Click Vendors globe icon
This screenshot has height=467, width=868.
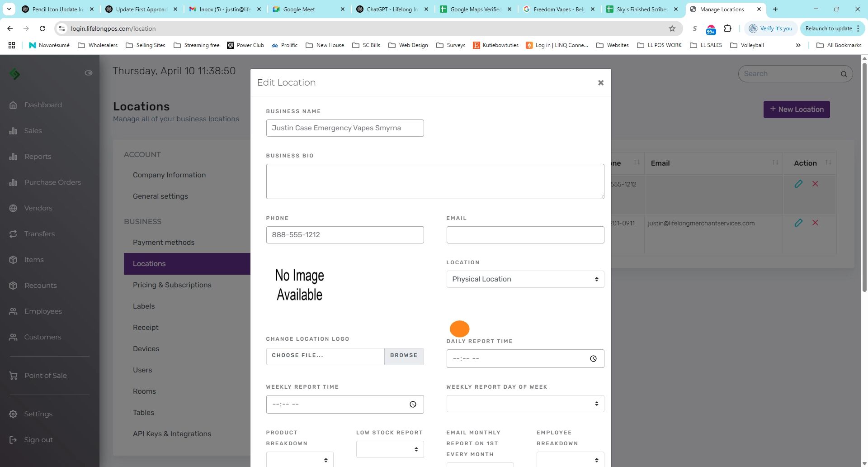(13, 208)
